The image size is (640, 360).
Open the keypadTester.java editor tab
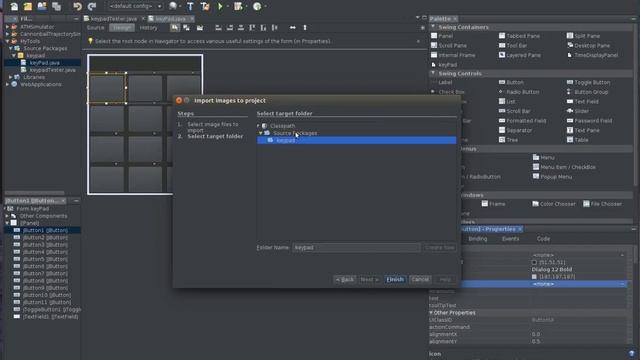point(113,19)
